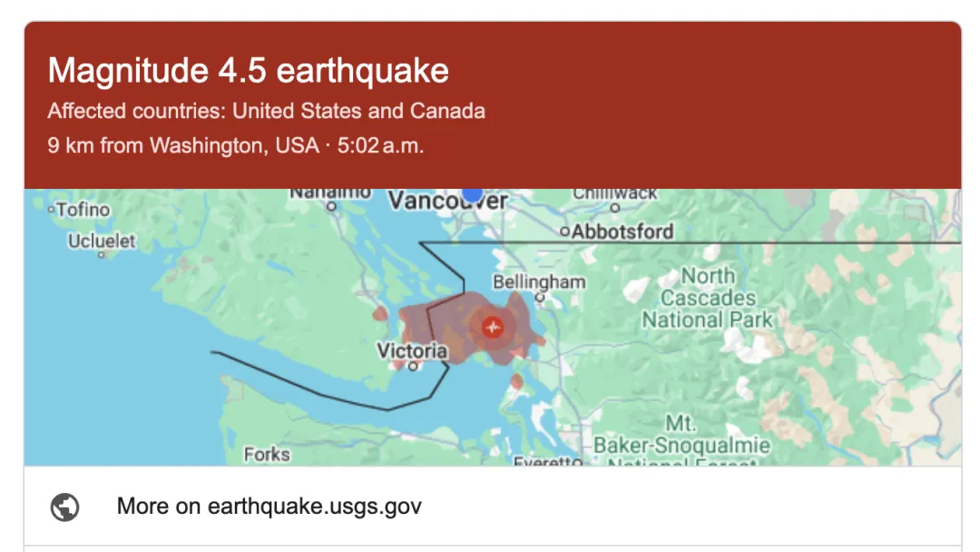
Task: Open More on earthquake.usgs.gov link
Action: click(x=269, y=507)
